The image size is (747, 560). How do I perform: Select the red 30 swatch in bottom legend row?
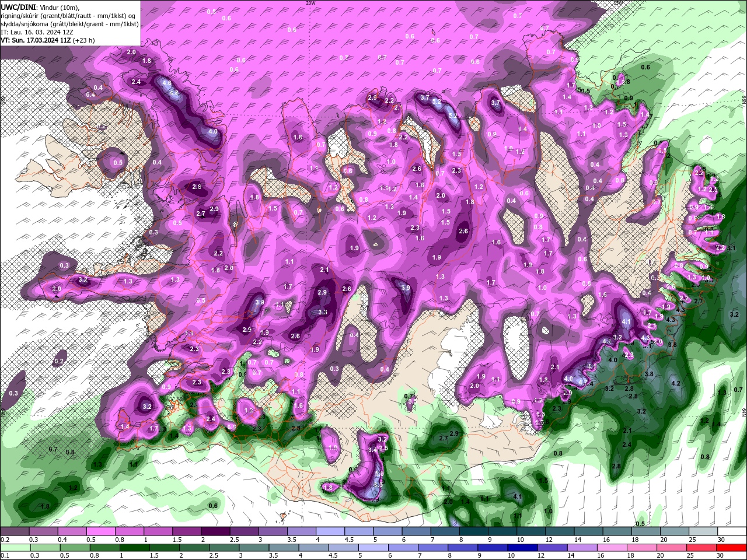click(732, 548)
